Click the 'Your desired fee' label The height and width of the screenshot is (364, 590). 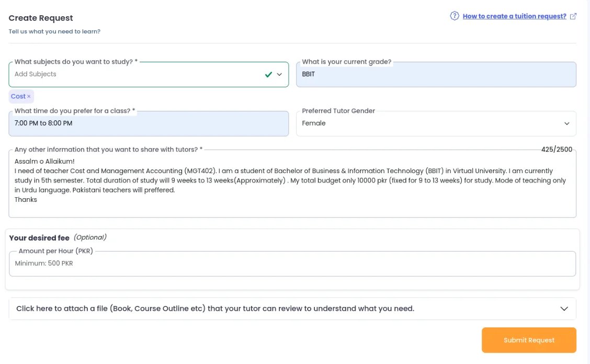click(39, 238)
